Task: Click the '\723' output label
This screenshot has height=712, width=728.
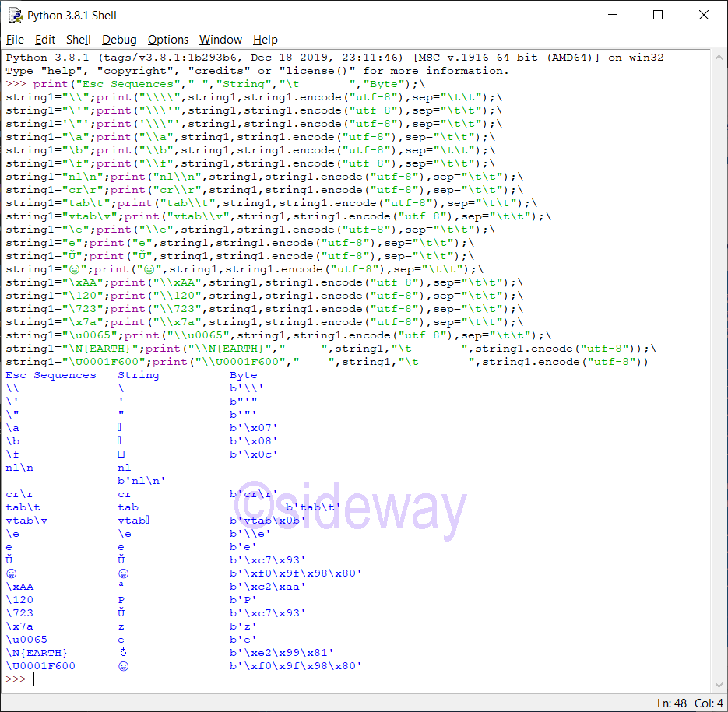Action: pyautogui.click(x=19, y=613)
